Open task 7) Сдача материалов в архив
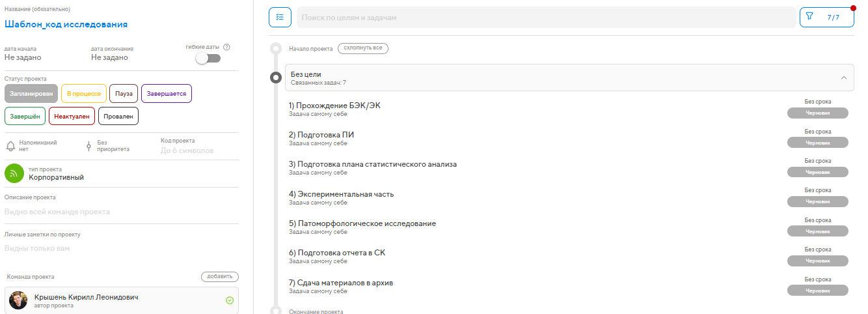 (x=340, y=283)
